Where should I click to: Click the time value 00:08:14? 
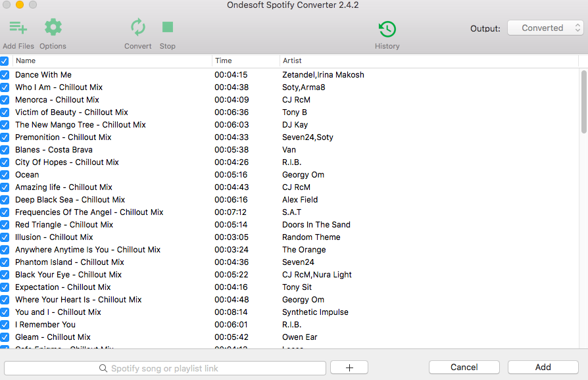tap(231, 312)
